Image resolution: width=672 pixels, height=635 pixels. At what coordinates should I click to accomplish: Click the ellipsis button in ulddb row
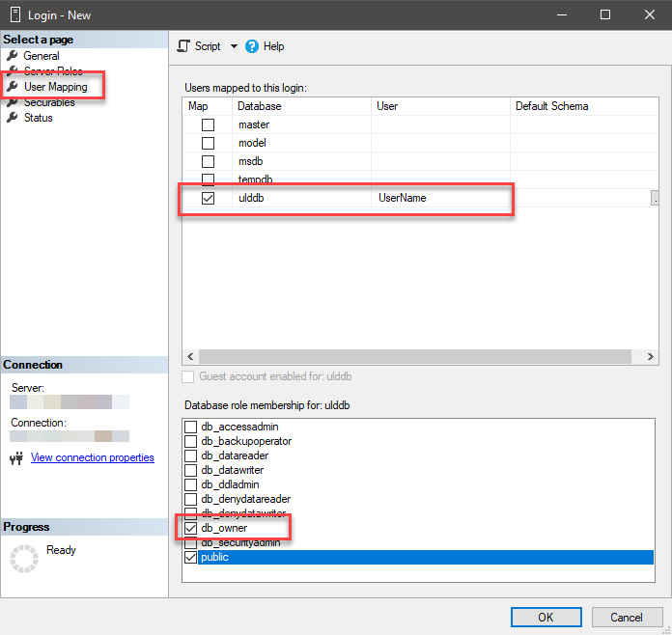655,199
